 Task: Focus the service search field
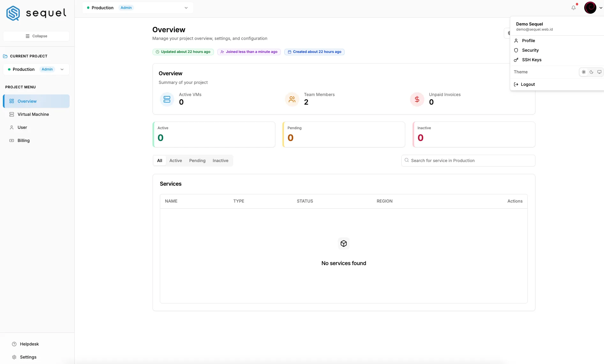(468, 160)
